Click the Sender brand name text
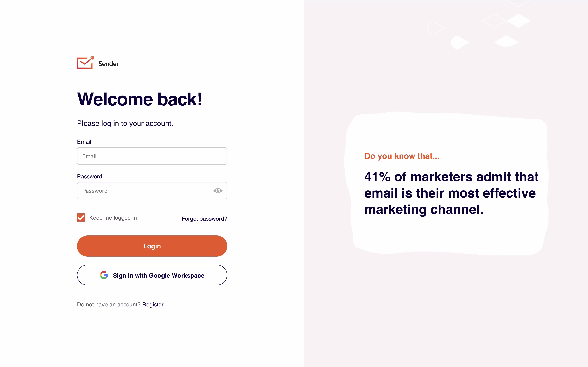The height and width of the screenshot is (367, 588). [x=109, y=64]
